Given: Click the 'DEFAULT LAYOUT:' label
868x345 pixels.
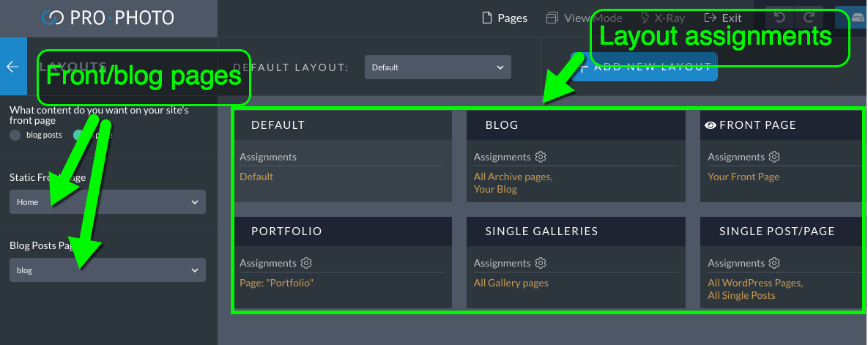Looking at the screenshot, I should pyautogui.click(x=292, y=67).
